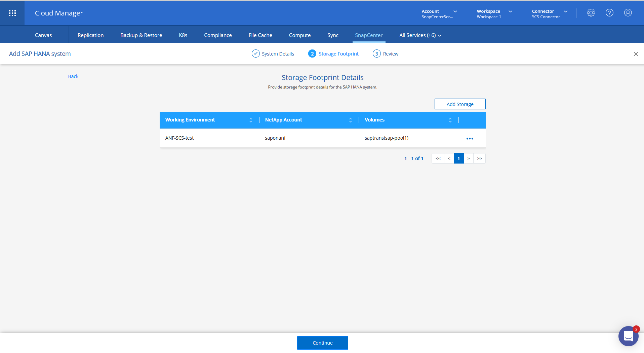Open row actions menu for ANF-SCS-test
Viewport: 644px width, 353px height.
pyautogui.click(x=470, y=139)
